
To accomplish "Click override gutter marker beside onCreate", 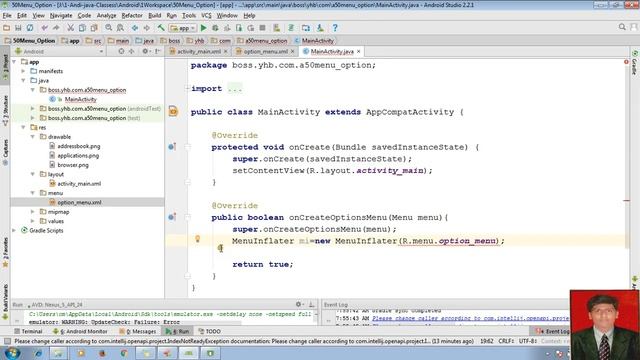I will [x=172, y=147].
